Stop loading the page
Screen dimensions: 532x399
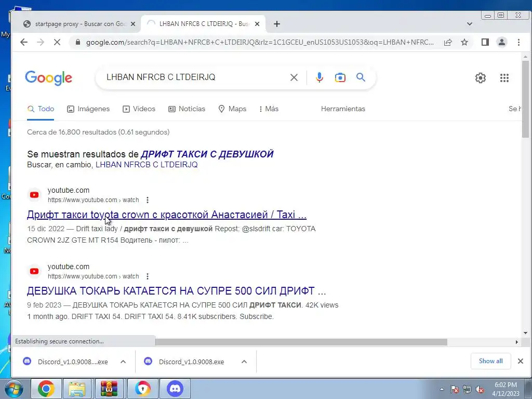[57, 42]
